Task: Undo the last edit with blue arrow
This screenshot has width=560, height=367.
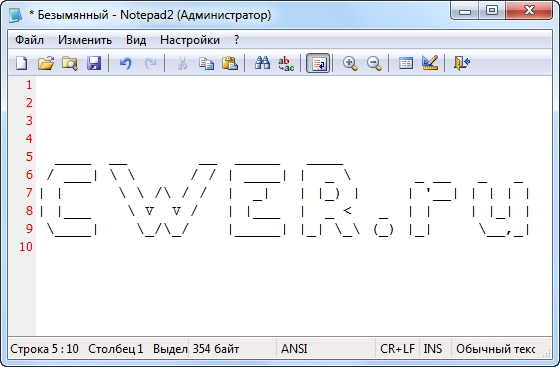Action: [x=125, y=63]
